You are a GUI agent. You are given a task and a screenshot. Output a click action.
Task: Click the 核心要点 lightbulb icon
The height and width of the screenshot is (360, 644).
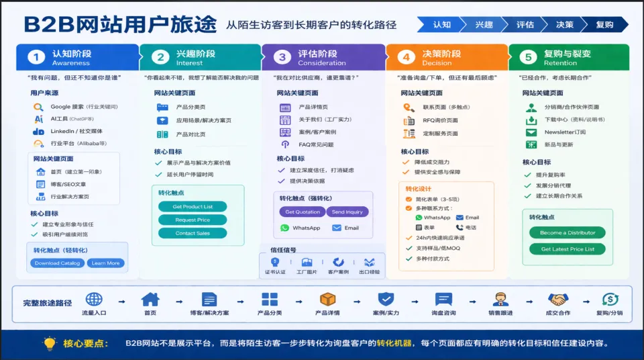tap(50, 343)
